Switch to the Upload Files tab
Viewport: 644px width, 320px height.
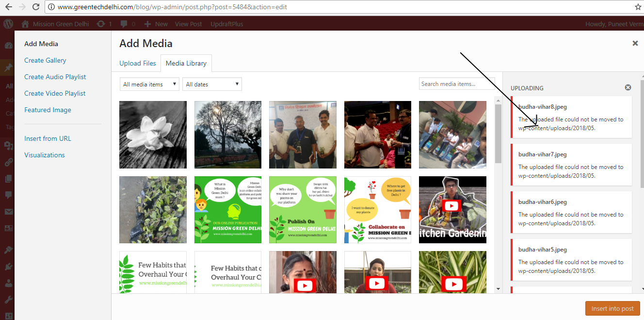pos(138,63)
